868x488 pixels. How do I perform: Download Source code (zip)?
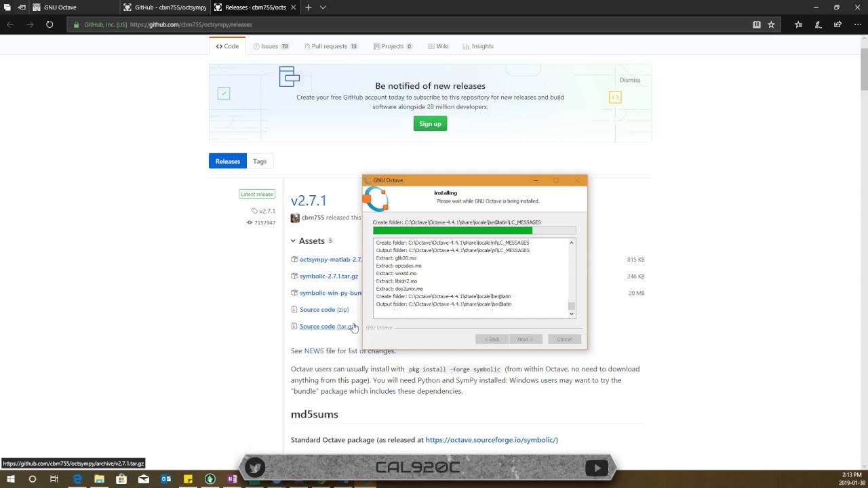point(324,310)
